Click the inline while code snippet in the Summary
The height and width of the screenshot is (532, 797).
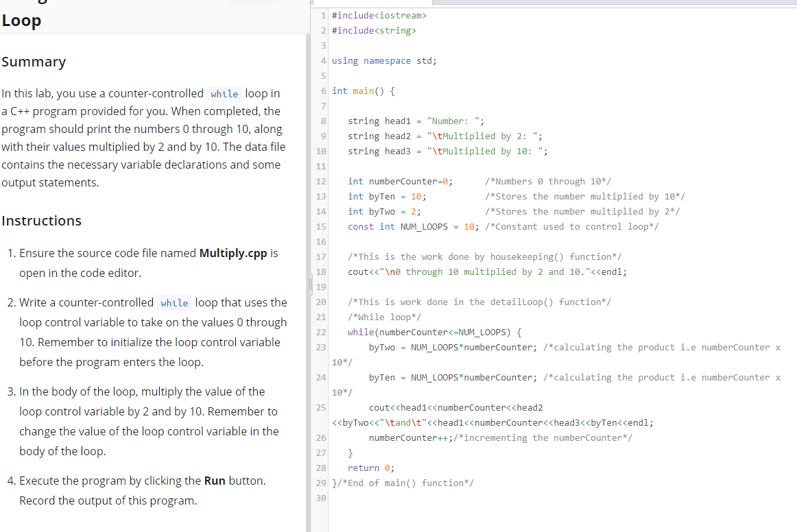(x=224, y=93)
